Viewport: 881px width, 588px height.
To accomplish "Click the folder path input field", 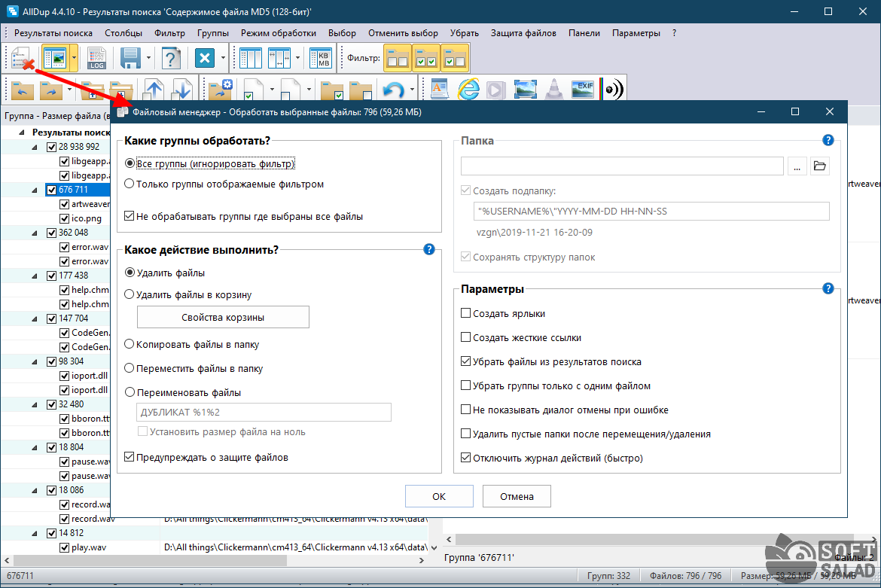I will (x=622, y=166).
